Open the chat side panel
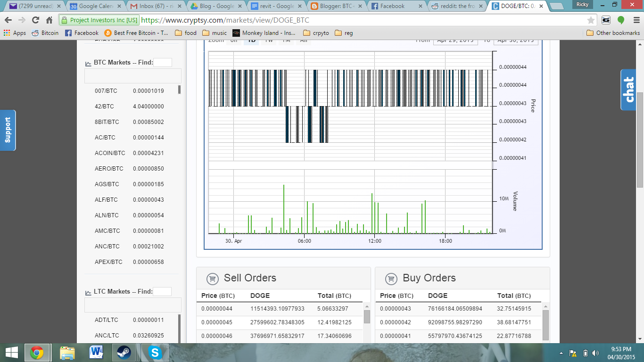644x362 pixels. (628, 90)
